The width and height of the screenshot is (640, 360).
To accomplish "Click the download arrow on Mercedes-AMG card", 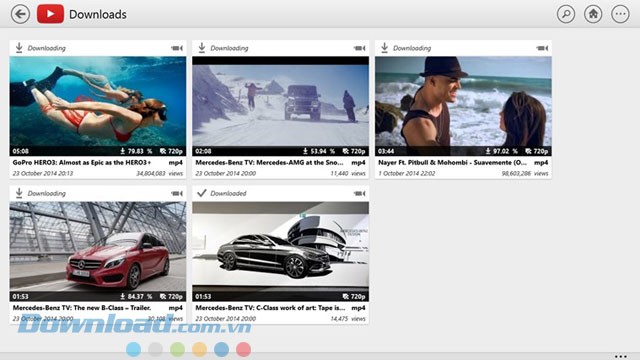I will [202, 48].
